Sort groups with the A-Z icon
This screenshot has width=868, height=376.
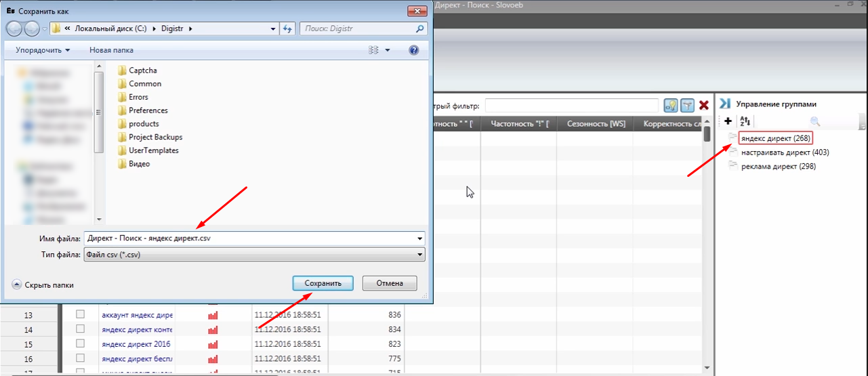point(745,121)
